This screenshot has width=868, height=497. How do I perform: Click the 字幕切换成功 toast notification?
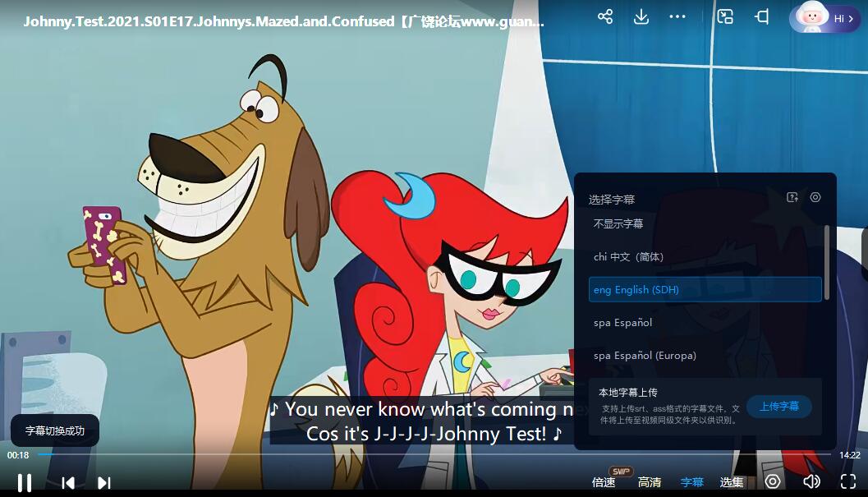(x=55, y=430)
